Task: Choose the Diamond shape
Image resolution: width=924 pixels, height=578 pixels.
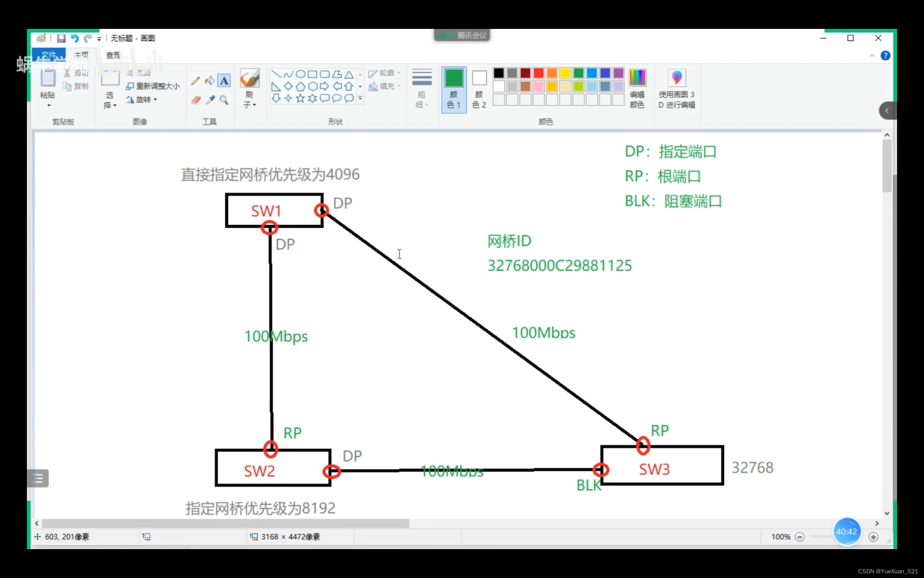Action: [288, 86]
